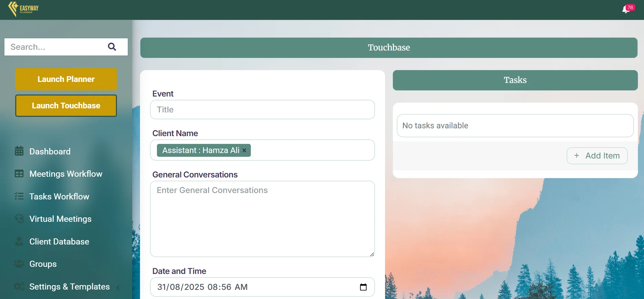The width and height of the screenshot is (644, 299).
Task: Click the Client Database person icon
Action: pos(19,241)
